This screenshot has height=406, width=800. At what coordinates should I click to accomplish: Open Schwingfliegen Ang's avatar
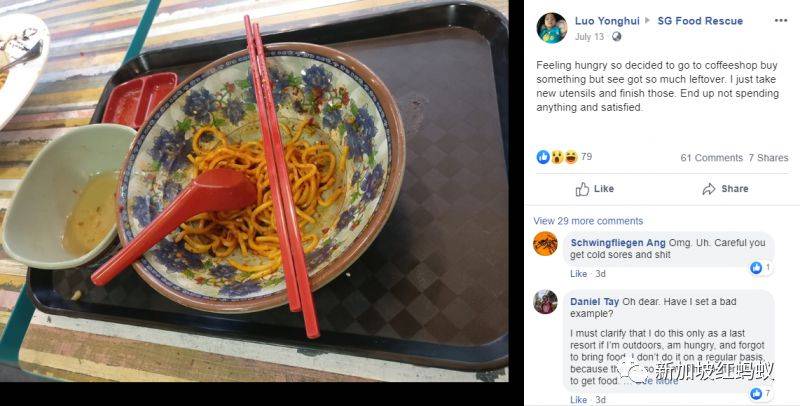[545, 243]
